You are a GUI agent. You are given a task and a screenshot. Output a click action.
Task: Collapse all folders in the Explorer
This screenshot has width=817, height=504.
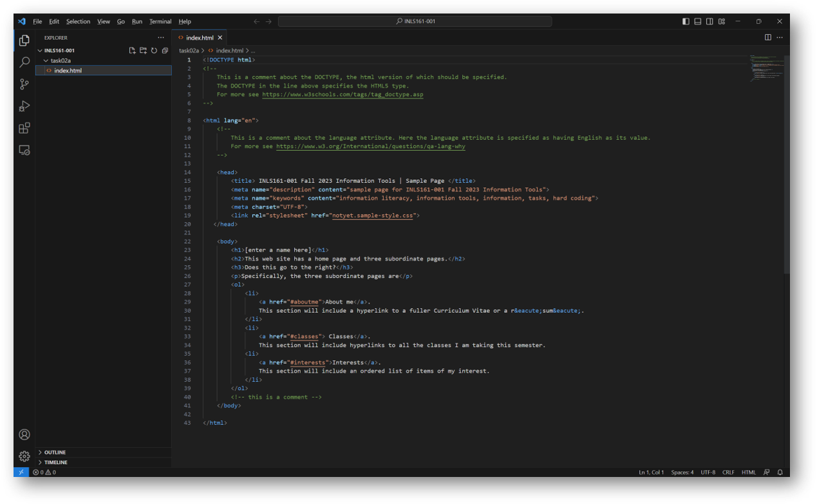pyautogui.click(x=165, y=50)
